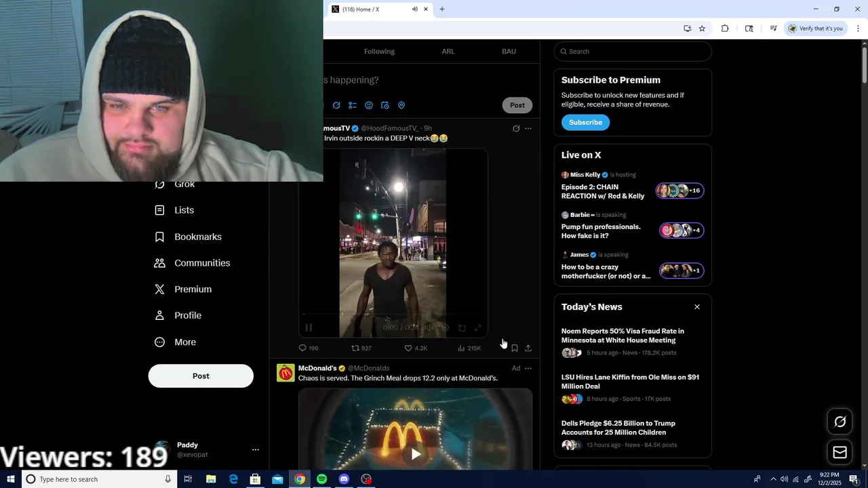868x488 pixels.
Task: Open Discord from the taskbar
Action: (344, 479)
